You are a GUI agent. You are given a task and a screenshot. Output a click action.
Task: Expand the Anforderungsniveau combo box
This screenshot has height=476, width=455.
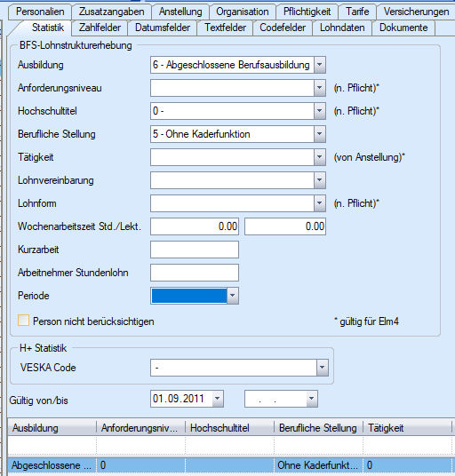click(x=320, y=88)
